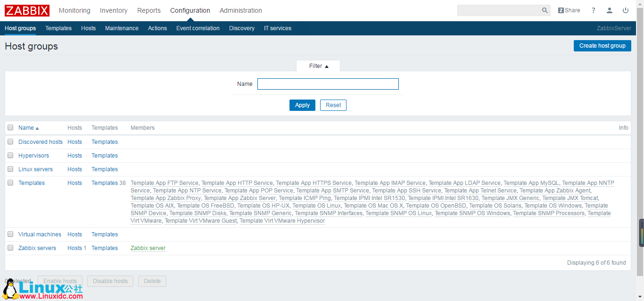Collapse the Filter panel
Viewport: 644px width, 301px height.
(318, 66)
